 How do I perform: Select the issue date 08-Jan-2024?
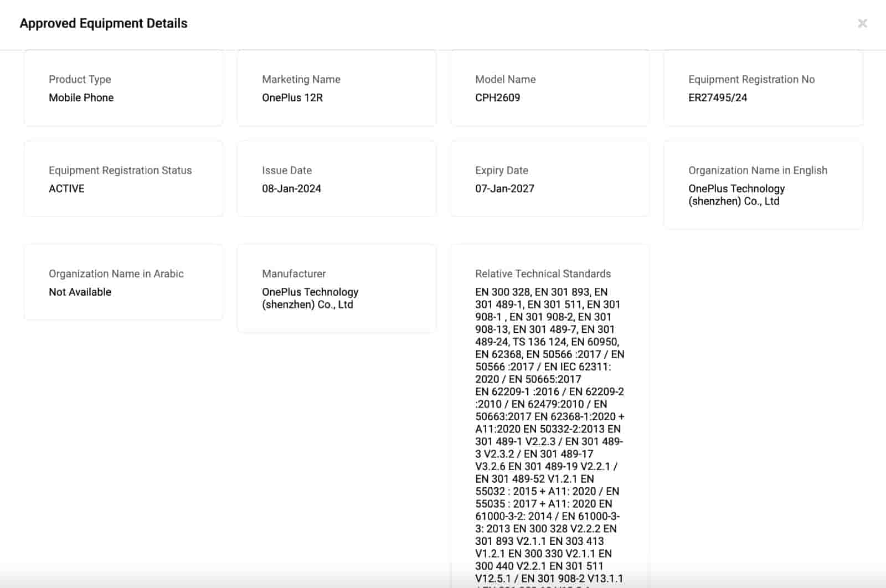[x=291, y=188]
